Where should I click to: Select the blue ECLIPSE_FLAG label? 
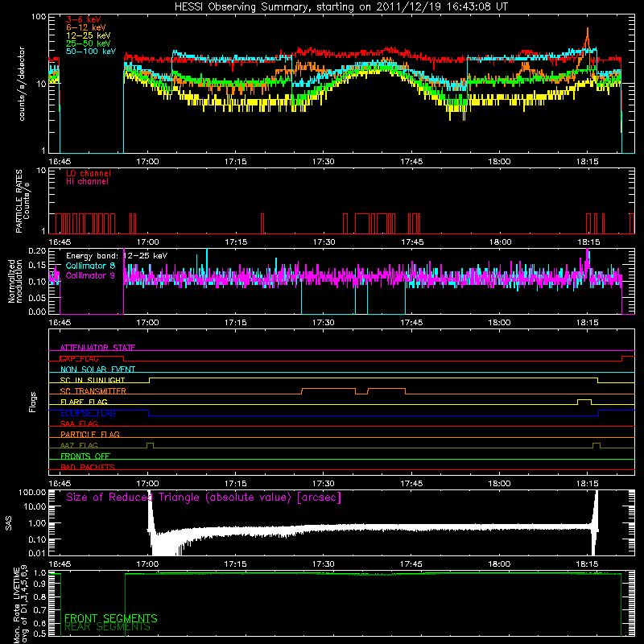click(x=88, y=413)
